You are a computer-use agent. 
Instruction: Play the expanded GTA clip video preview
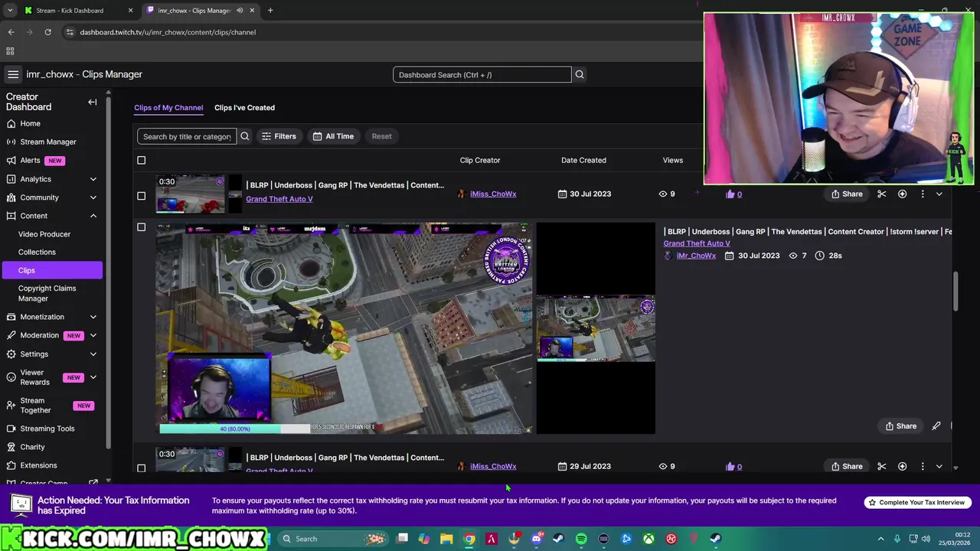point(345,329)
